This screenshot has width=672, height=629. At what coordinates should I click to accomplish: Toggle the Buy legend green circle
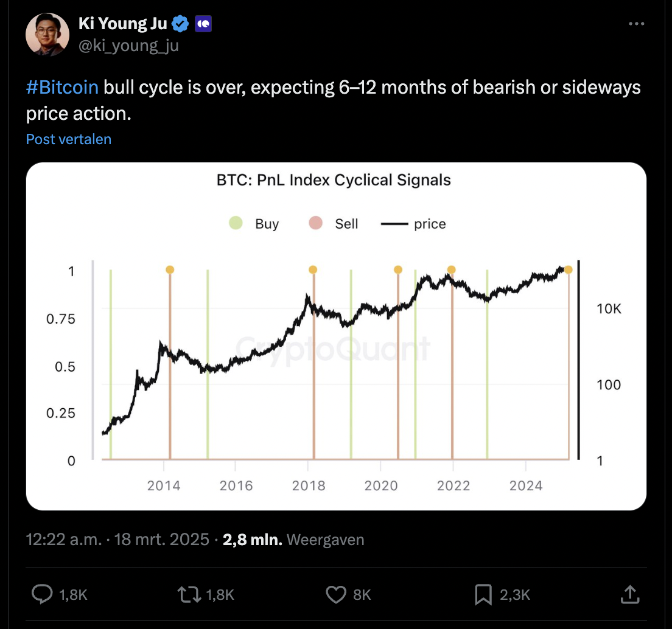236,223
